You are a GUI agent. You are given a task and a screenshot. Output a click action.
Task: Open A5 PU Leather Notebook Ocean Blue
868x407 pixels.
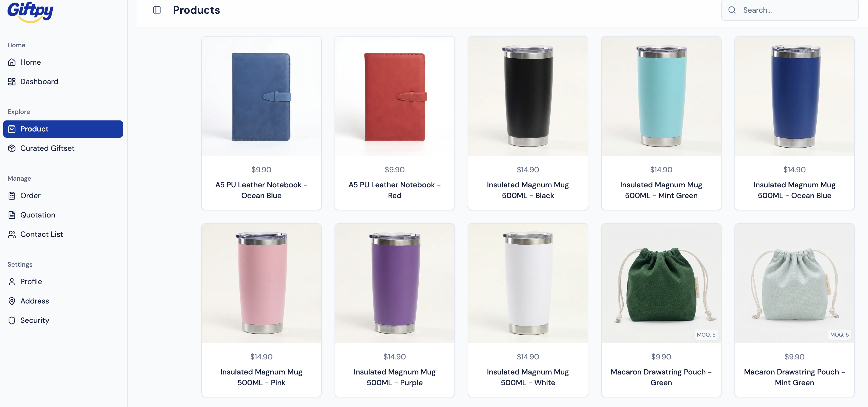coord(261,123)
